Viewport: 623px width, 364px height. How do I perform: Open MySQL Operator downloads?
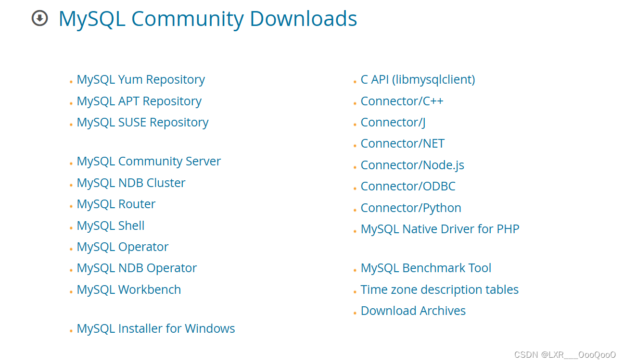(x=122, y=247)
